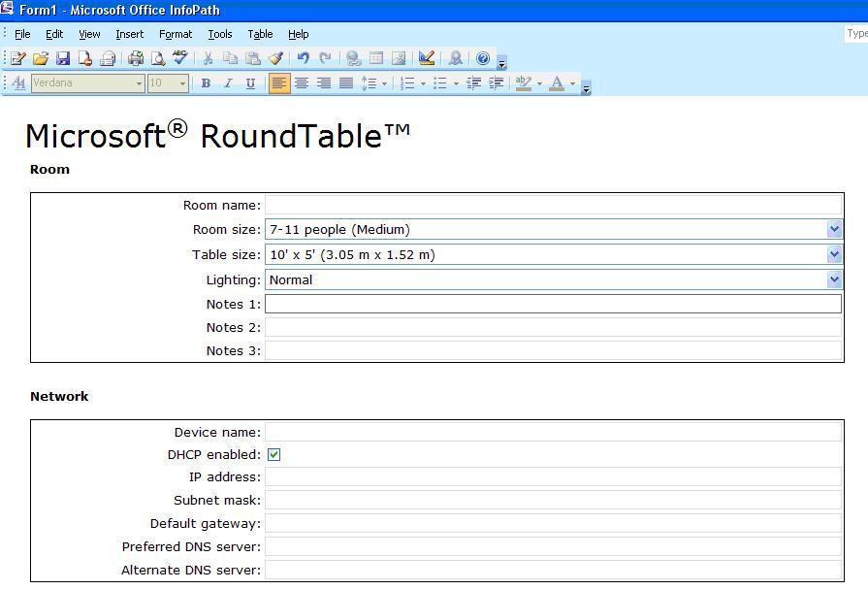
Task: Apply the Font Color button
Action: tap(558, 83)
